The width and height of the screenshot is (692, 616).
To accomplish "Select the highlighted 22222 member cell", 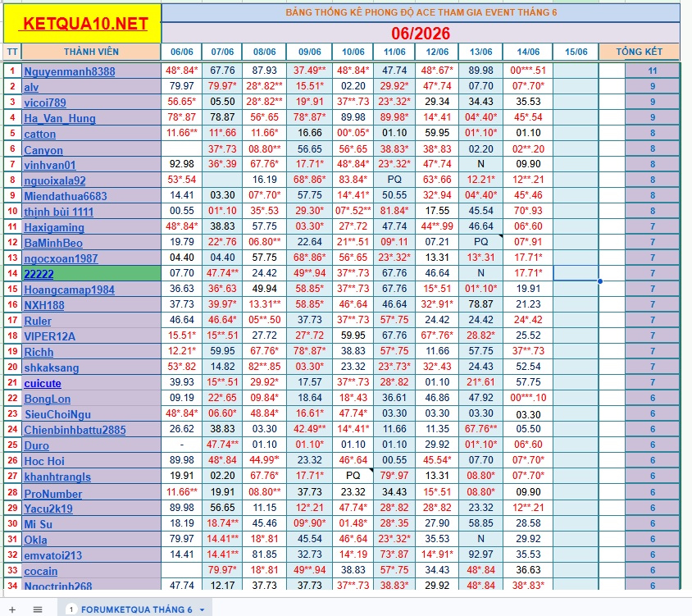I will 91,274.
